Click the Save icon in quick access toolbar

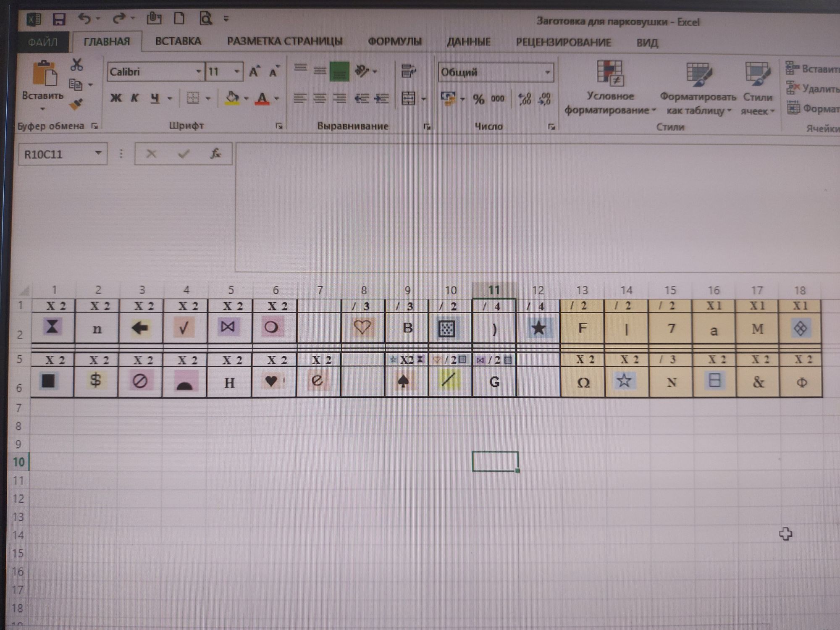pyautogui.click(x=59, y=19)
